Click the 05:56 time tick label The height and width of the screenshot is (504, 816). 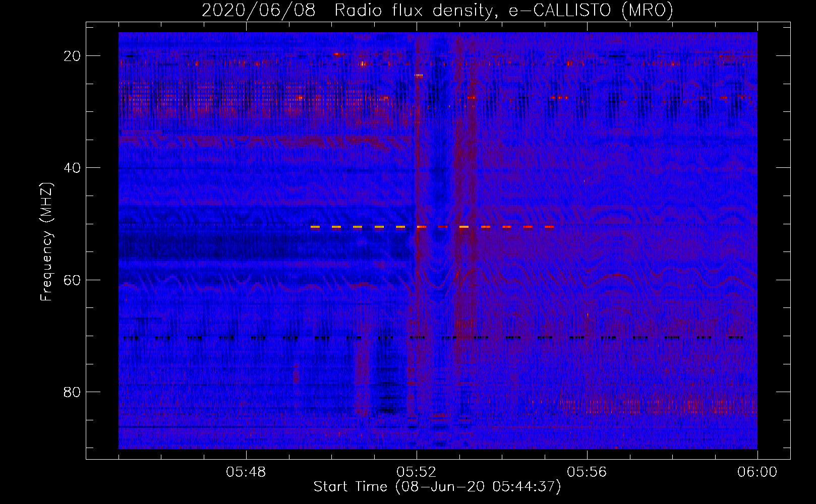(587, 472)
